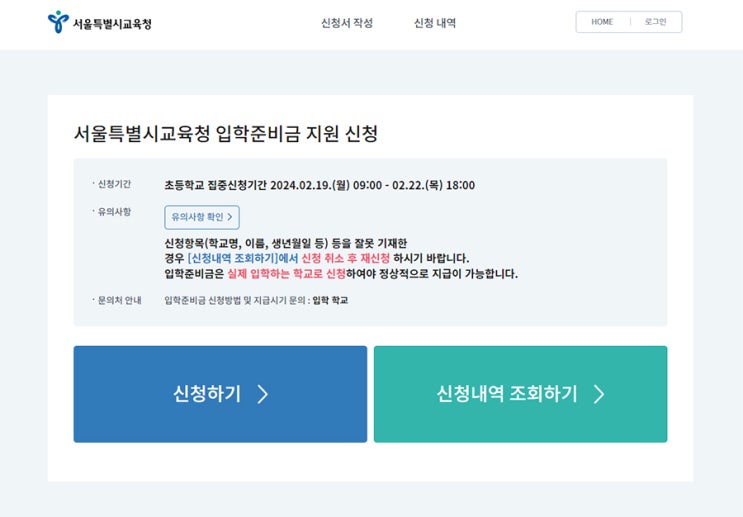
Task: Click the 유의사항 label
Action: (114, 211)
